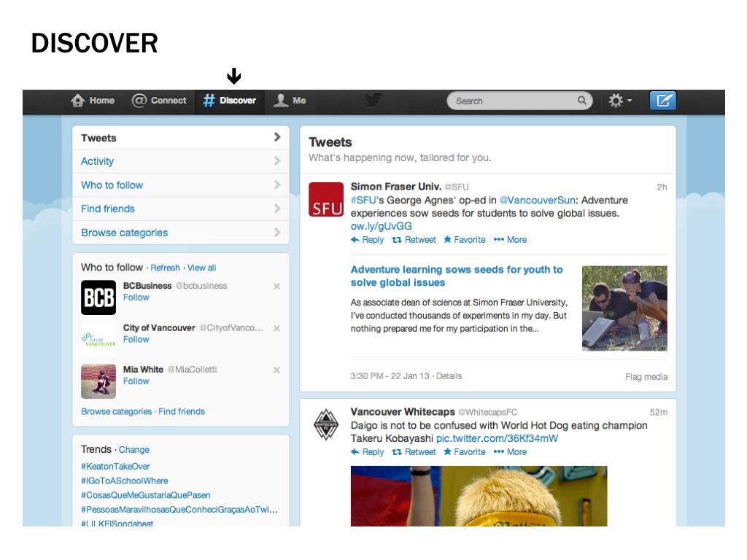747x560 pixels.
Task: Dismiss the City of Vancouver suggestion
Action: pos(276,328)
